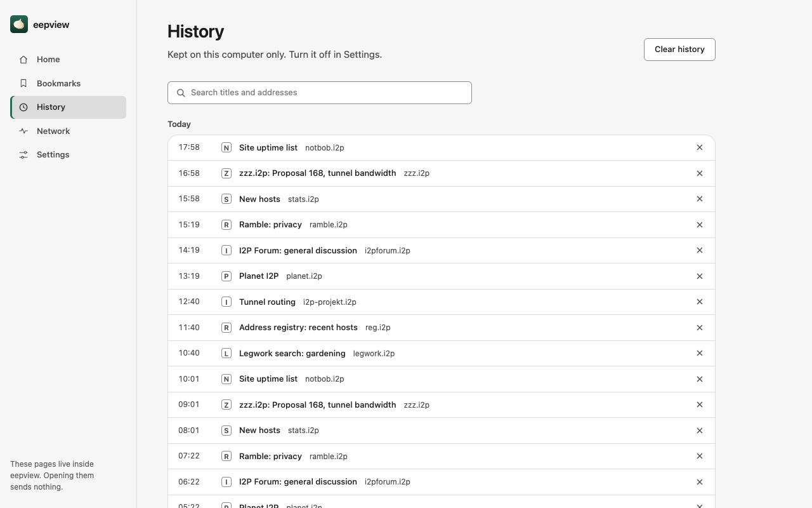
Task: Delete the 08:01 New hosts entry
Action: click(x=700, y=431)
